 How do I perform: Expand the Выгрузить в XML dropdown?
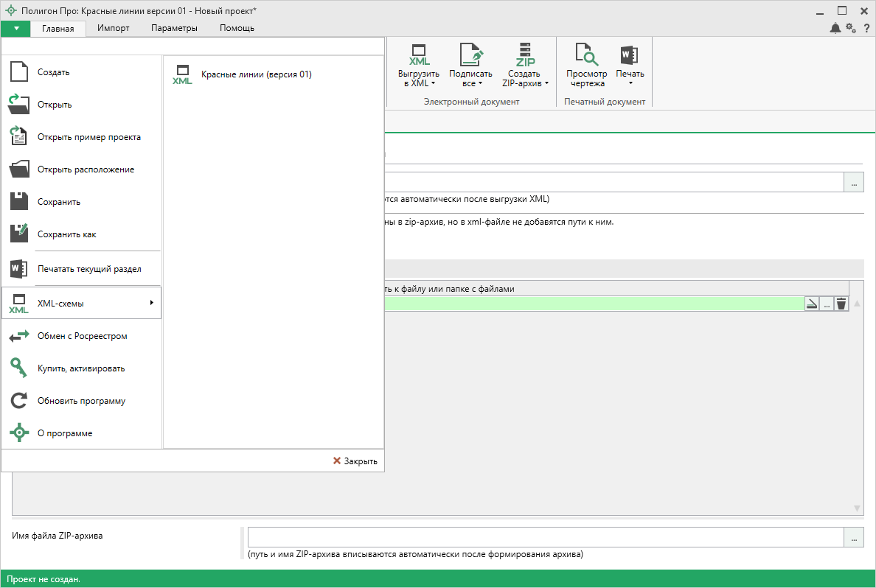(419, 83)
